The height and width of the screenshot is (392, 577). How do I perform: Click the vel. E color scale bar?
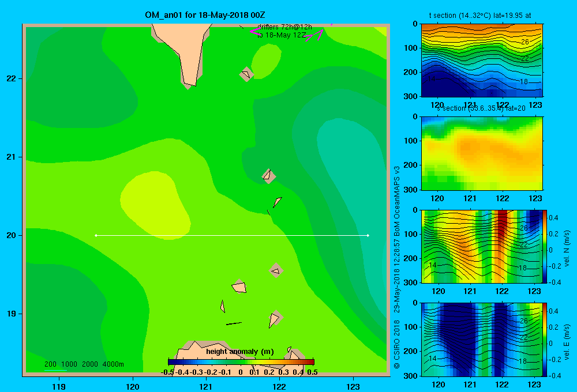(545, 340)
